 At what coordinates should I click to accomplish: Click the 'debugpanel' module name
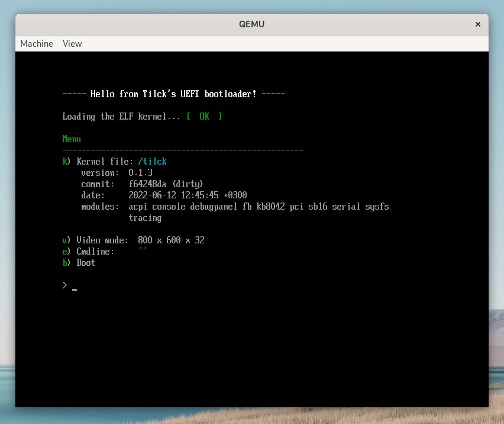[214, 207]
